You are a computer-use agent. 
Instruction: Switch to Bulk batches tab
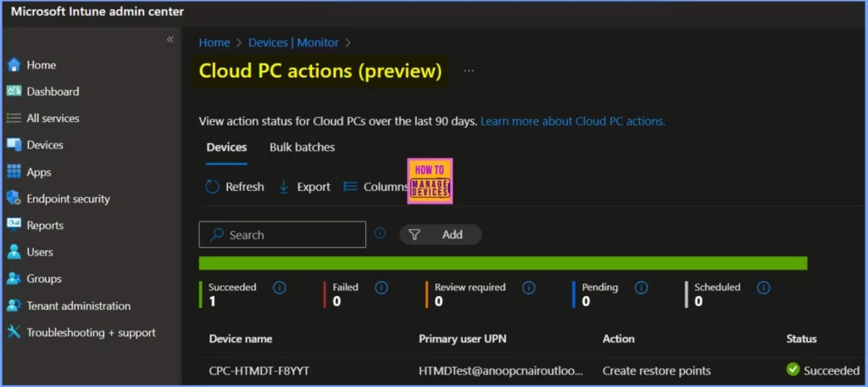pyautogui.click(x=303, y=148)
